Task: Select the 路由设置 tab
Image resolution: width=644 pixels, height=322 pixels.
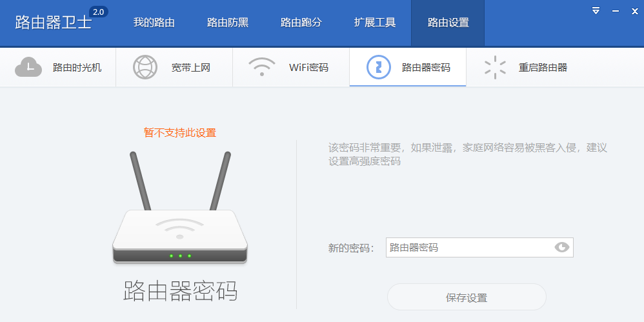Action: pyautogui.click(x=448, y=23)
